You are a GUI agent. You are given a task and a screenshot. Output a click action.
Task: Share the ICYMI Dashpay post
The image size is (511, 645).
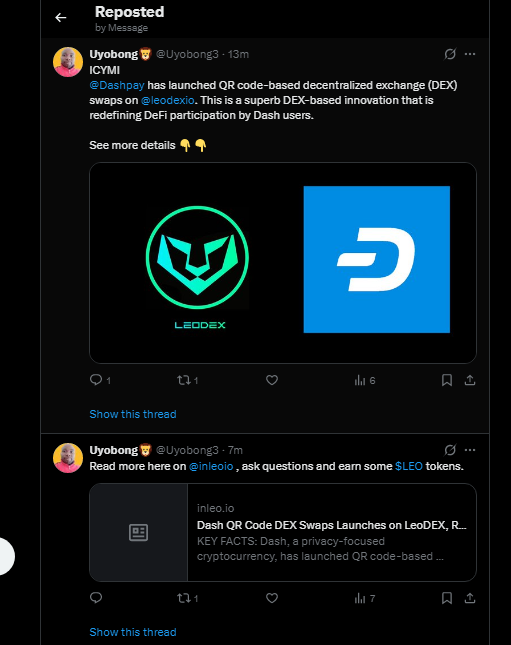(470, 380)
